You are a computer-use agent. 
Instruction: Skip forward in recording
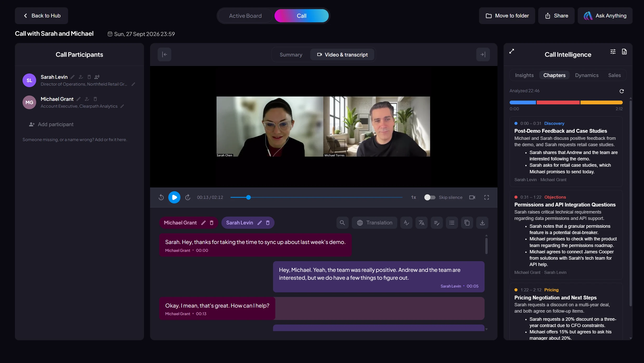[188, 197]
